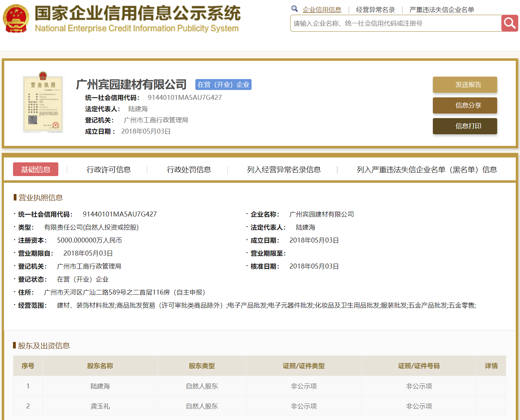Image resolution: width=520 pixels, height=420 pixels.
Task: Switch to the 行政处罚信息 tab
Action: pyautogui.click(x=189, y=170)
